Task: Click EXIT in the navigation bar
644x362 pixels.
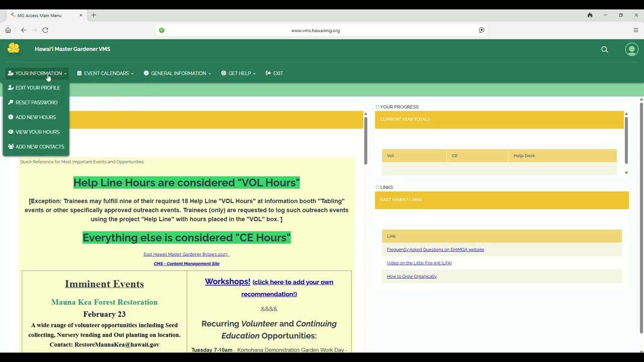Action: [x=275, y=73]
